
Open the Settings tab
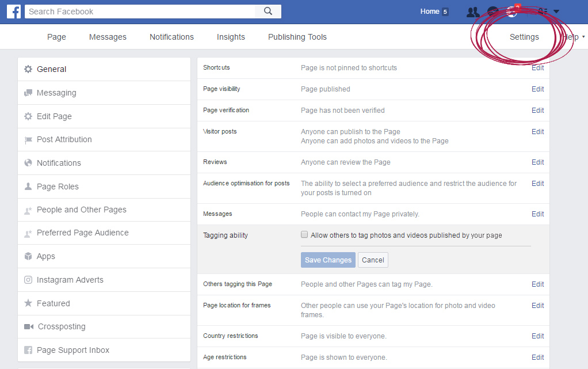[524, 37]
